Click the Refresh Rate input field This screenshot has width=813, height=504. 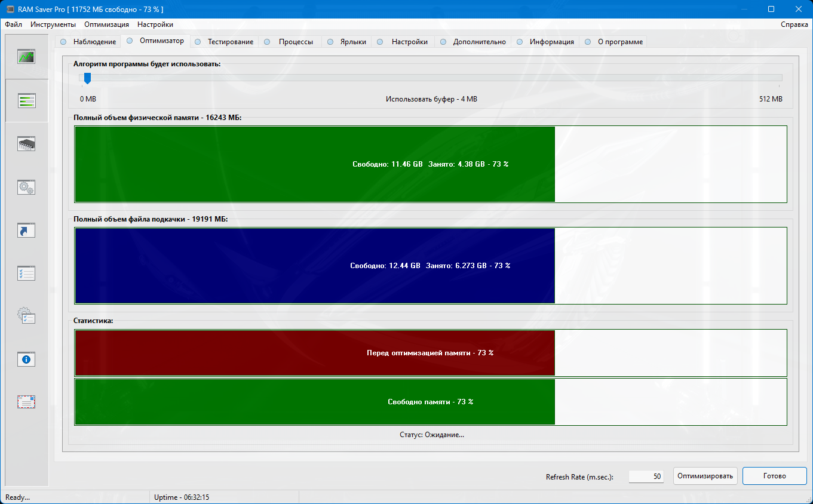point(646,477)
